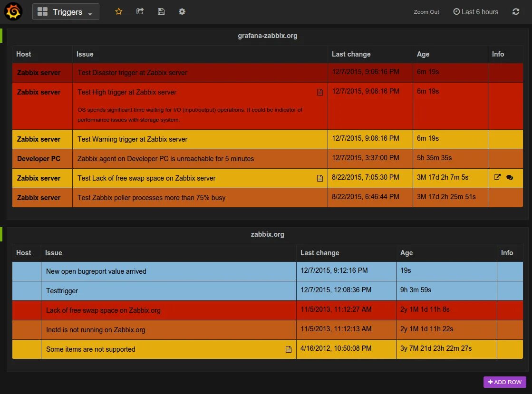The width and height of the screenshot is (532, 394).
Task: Click the '2y 1M 1d 11h 8s' age value
Action: [x=425, y=309]
